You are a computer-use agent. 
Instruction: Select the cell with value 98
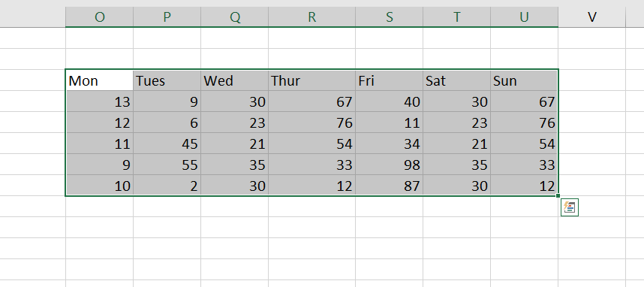pos(389,165)
